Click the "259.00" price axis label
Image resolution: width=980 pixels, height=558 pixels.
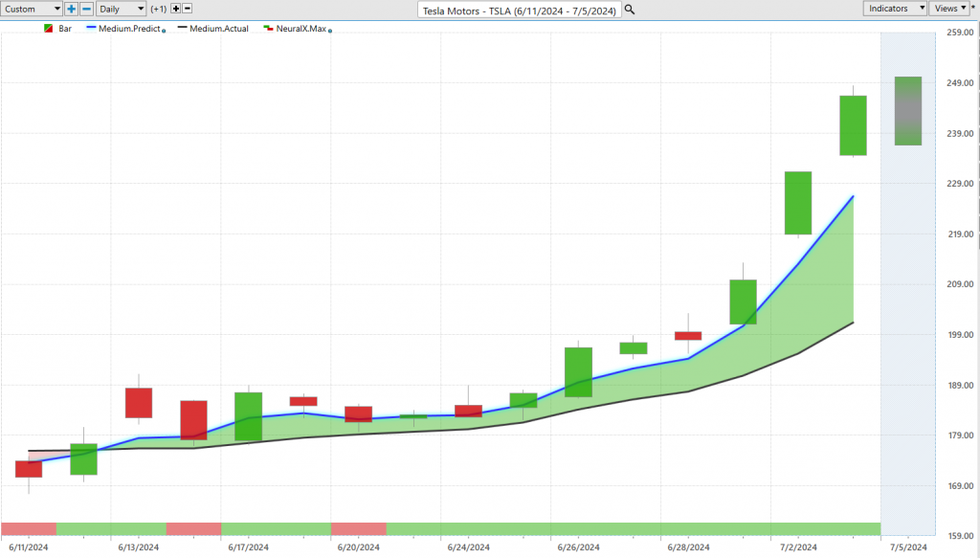[x=959, y=33]
